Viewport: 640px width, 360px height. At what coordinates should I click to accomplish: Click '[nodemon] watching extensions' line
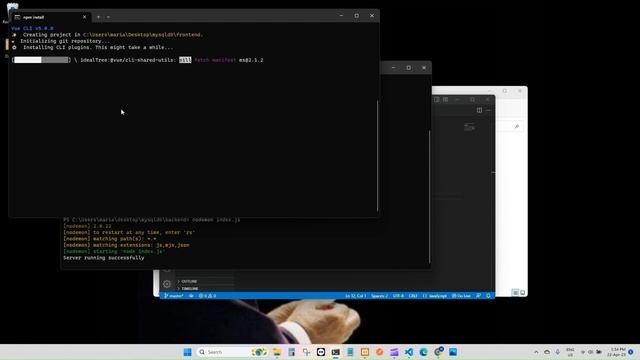[x=126, y=245]
